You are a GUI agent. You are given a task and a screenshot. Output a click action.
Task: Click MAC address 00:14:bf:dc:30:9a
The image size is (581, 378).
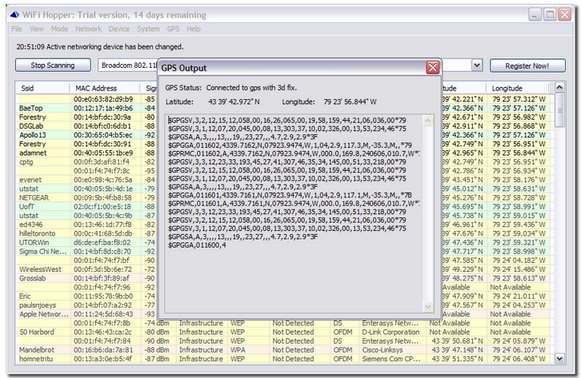pyautogui.click(x=102, y=117)
